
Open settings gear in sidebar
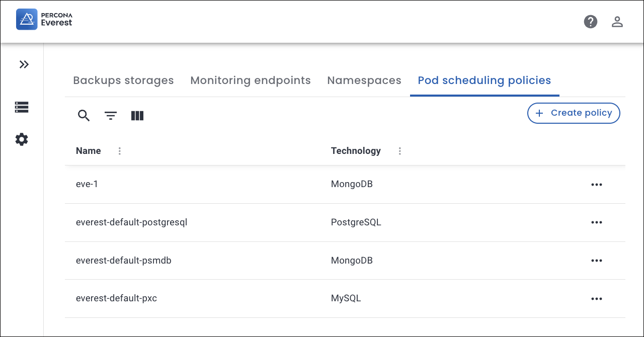tap(22, 139)
